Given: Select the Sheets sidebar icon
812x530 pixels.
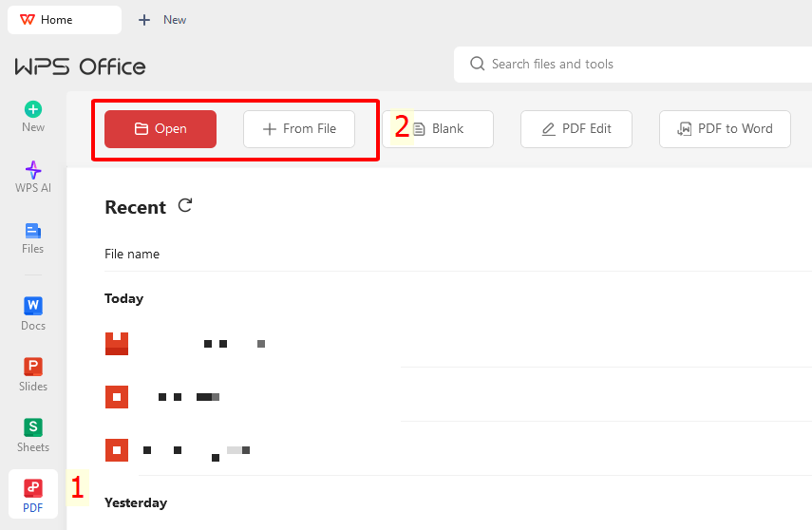Looking at the screenshot, I should (33, 427).
